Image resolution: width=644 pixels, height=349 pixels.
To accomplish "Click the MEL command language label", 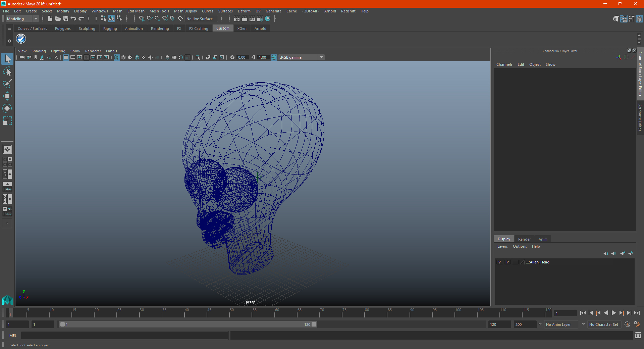I will pos(13,336).
